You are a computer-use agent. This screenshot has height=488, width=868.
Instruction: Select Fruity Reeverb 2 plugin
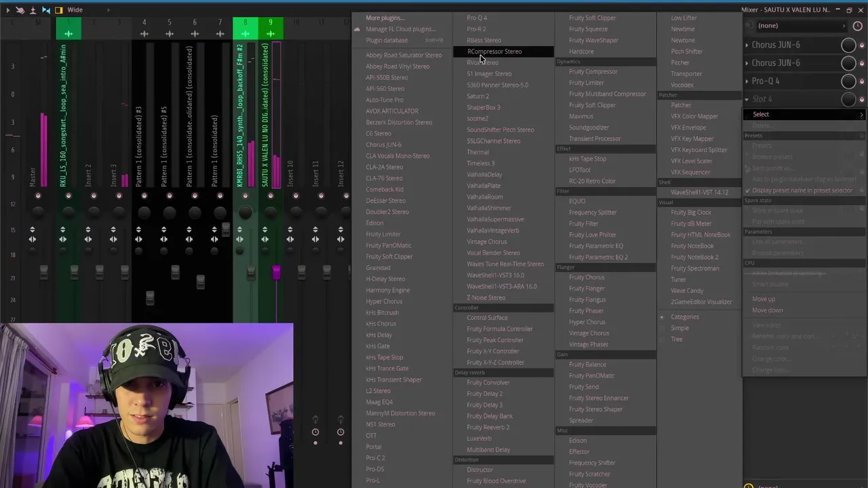(x=488, y=427)
